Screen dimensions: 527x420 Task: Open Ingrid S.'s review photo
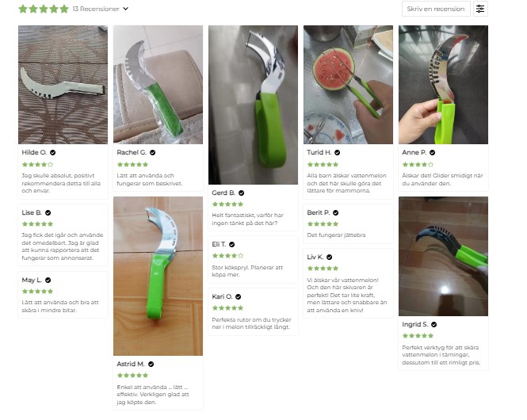point(443,257)
